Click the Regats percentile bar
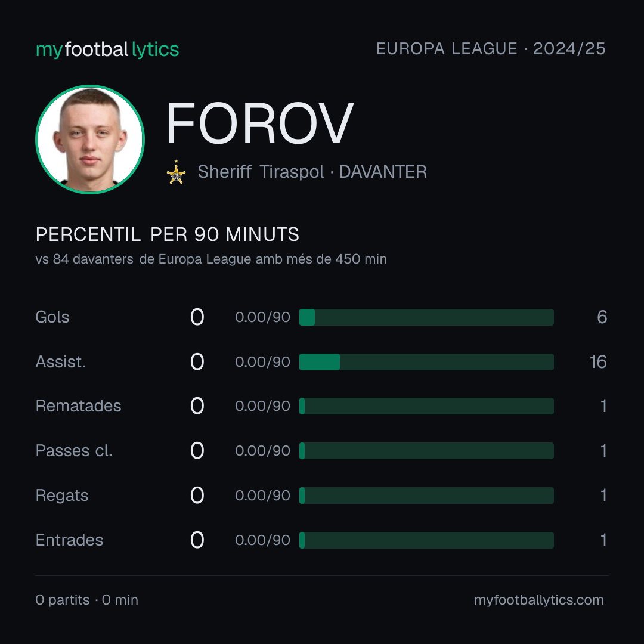This screenshot has width=644, height=644. pos(426,496)
